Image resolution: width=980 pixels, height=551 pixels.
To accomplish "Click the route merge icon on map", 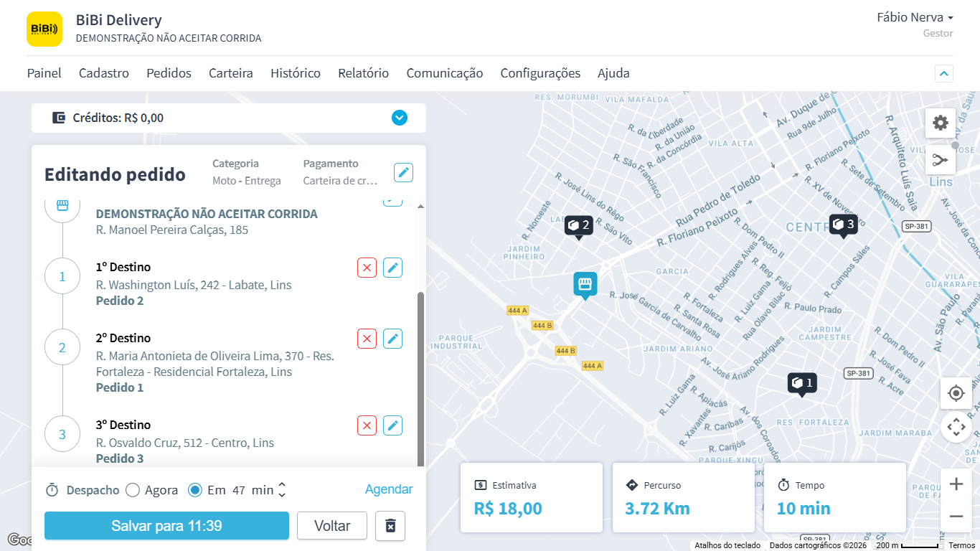I will pyautogui.click(x=940, y=160).
